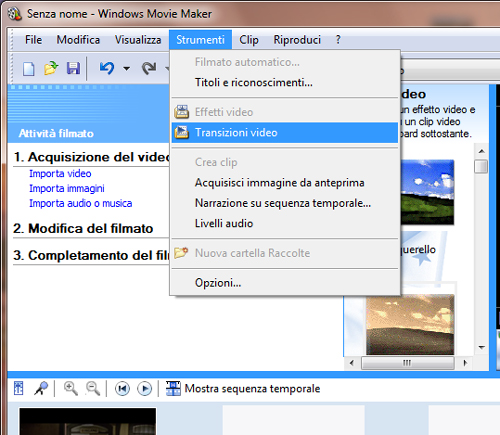Select Livelli audio menu entry

[285, 223]
